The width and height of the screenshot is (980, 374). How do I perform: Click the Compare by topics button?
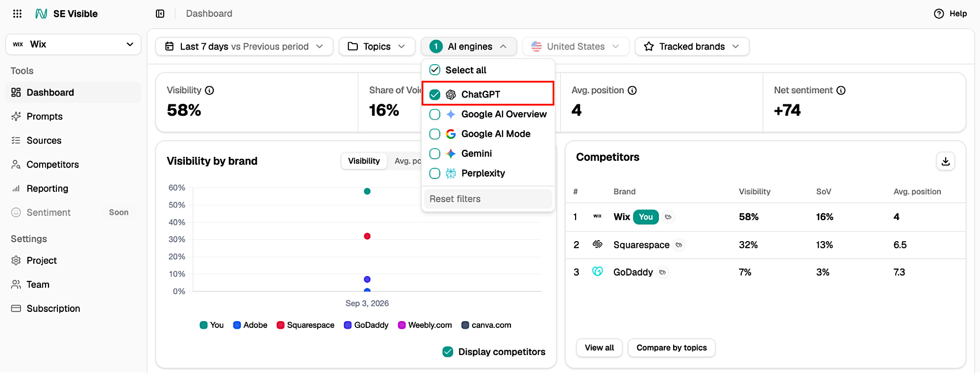(x=672, y=348)
